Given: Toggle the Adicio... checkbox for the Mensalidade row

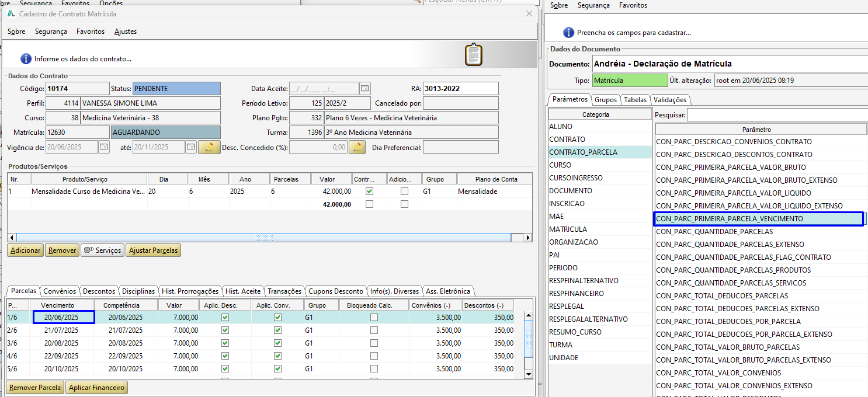Looking at the screenshot, I should pyautogui.click(x=404, y=191).
